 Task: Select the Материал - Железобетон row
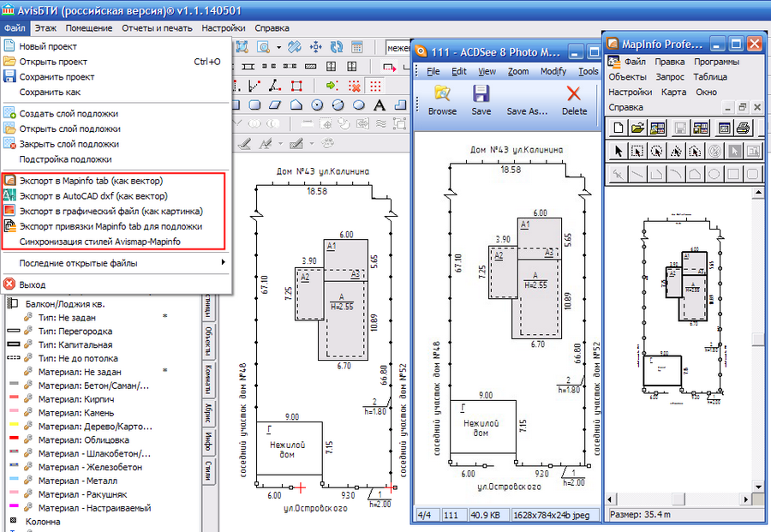tap(100, 467)
